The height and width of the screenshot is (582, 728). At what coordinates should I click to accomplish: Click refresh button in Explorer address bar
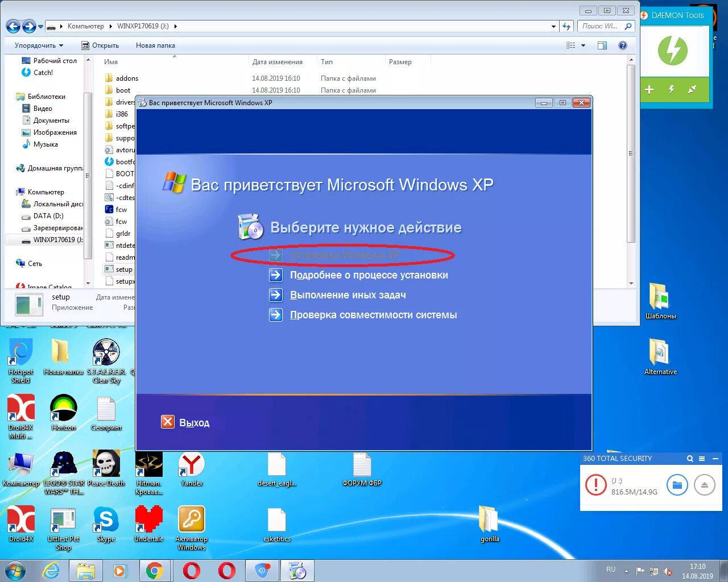point(566,26)
